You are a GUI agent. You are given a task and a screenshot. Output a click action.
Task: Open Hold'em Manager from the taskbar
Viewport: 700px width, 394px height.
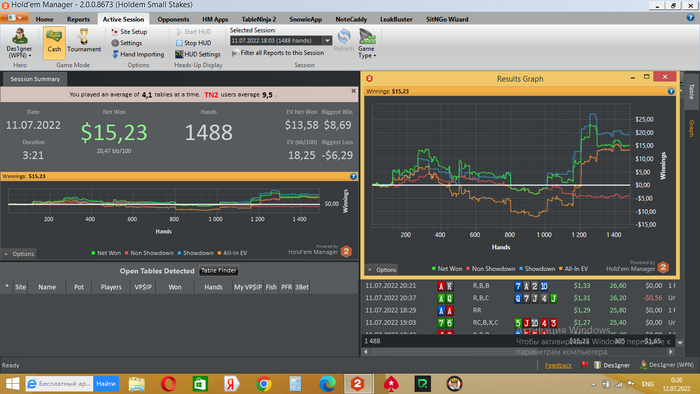click(x=358, y=384)
